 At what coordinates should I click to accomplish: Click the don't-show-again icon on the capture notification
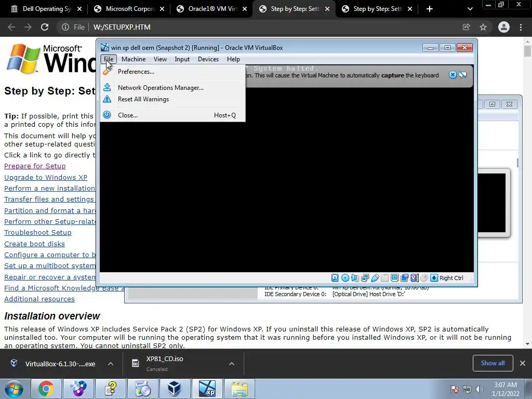click(463, 75)
